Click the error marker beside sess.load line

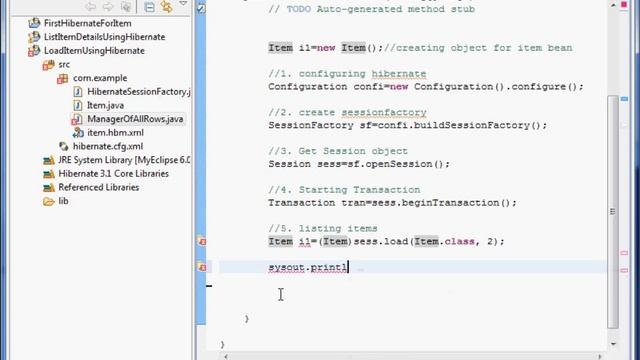pos(202,241)
